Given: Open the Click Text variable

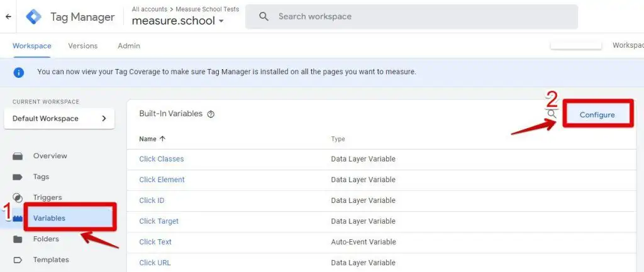Looking at the screenshot, I should tap(155, 242).
